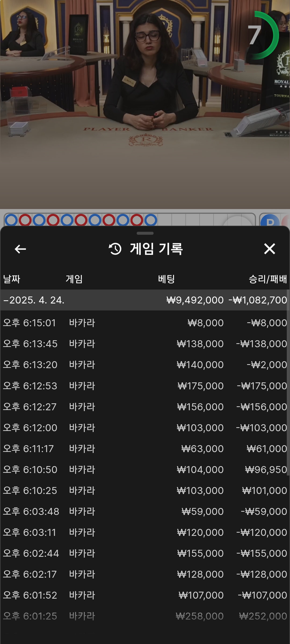Image resolution: width=290 pixels, height=644 pixels.
Task: Open the 오후 6:11:17 round with ₩63,000 bet
Action: click(x=145, y=449)
